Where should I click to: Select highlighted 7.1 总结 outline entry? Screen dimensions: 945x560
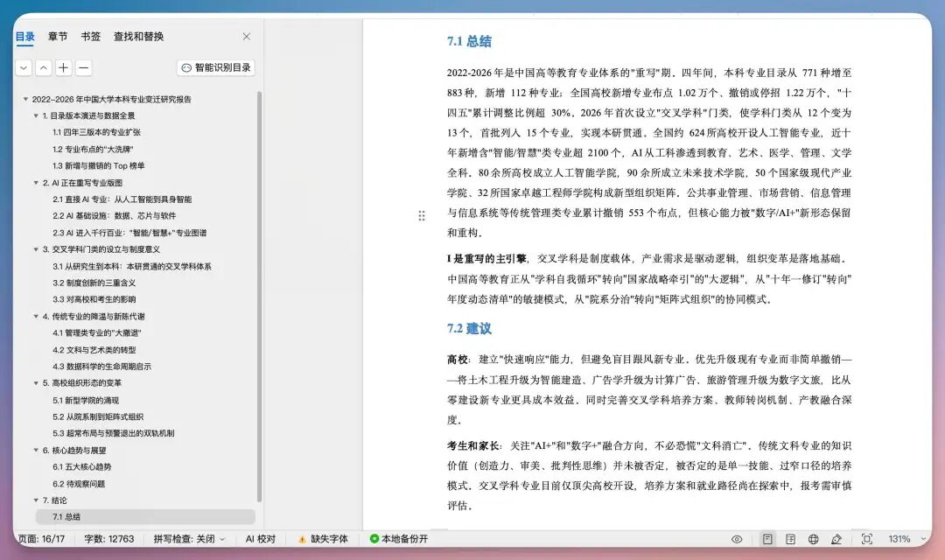pos(145,516)
